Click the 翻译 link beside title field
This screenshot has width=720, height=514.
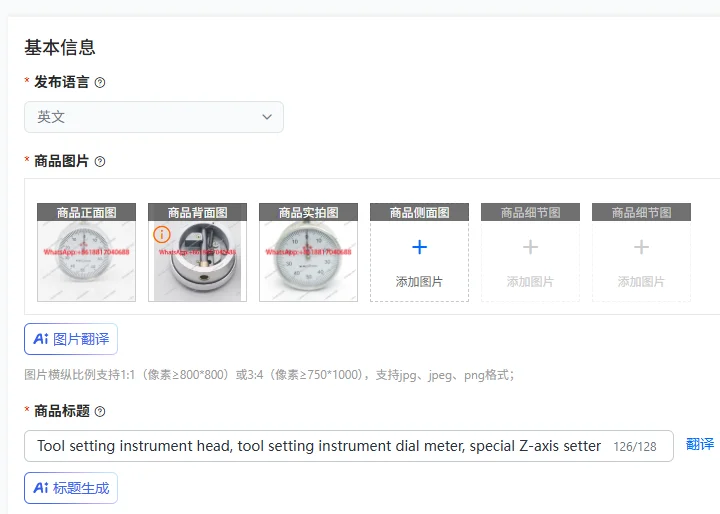(700, 444)
